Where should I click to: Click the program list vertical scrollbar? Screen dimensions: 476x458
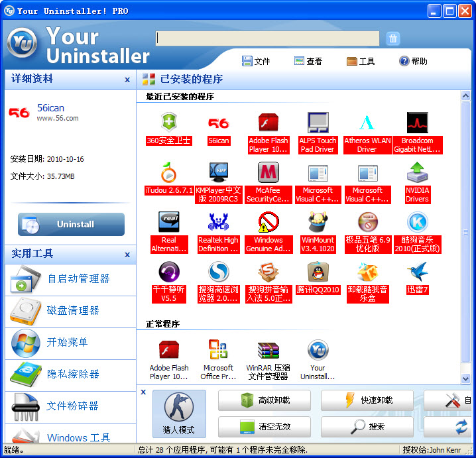click(465, 232)
